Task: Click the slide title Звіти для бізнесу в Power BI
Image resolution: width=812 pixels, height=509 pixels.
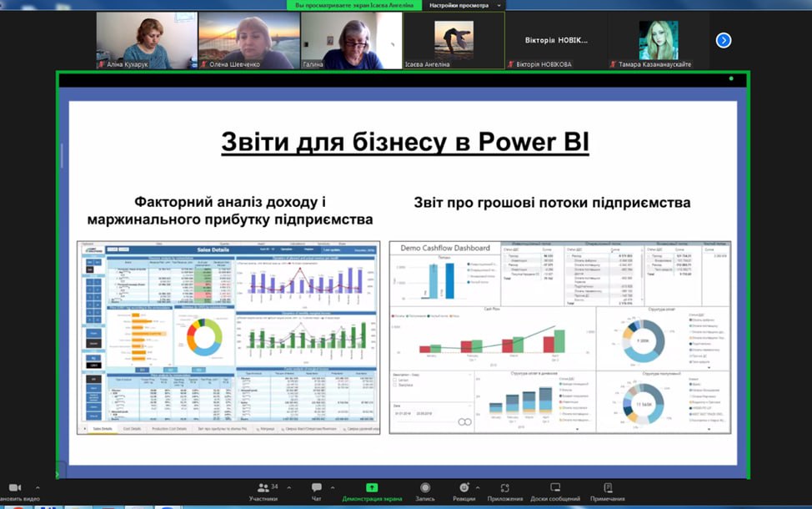Action: (x=405, y=142)
